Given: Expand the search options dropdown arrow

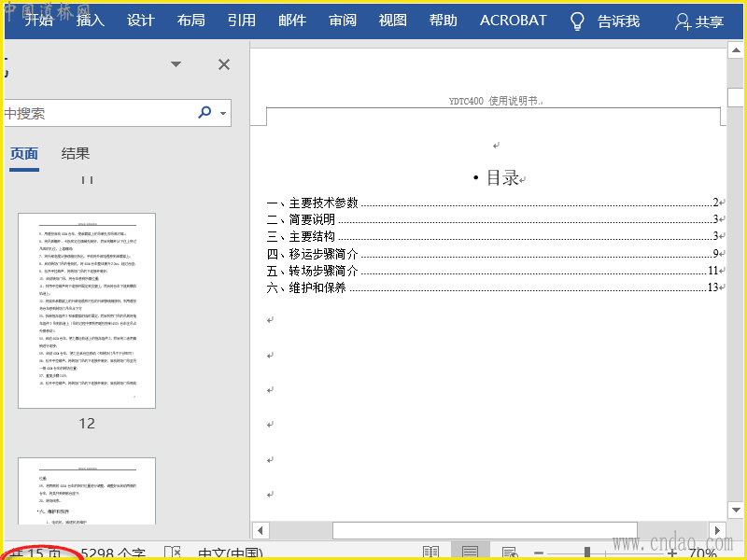Looking at the screenshot, I should pyautogui.click(x=223, y=113).
